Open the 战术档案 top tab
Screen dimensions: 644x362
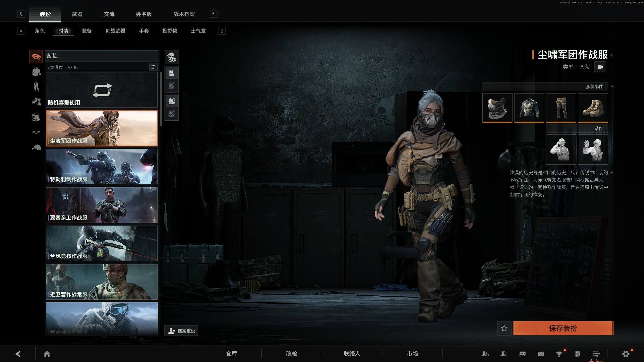(184, 14)
